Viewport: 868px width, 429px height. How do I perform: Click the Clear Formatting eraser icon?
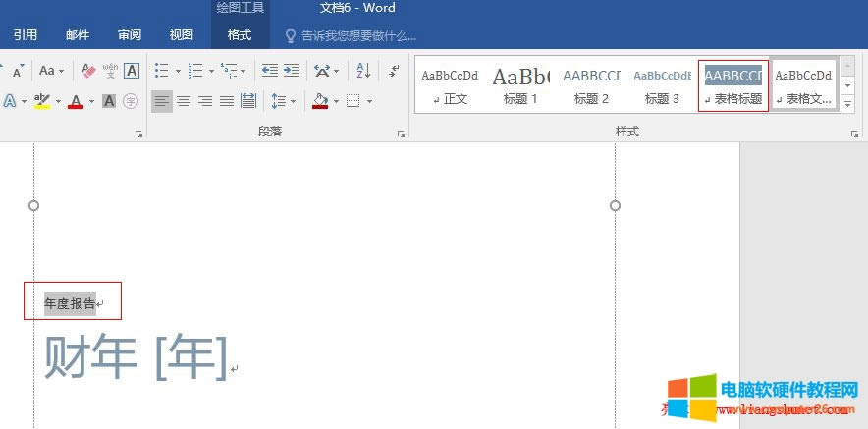click(x=88, y=71)
